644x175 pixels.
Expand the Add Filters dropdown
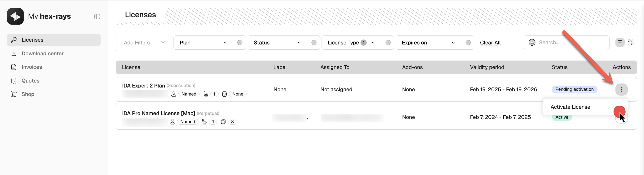[x=144, y=43]
